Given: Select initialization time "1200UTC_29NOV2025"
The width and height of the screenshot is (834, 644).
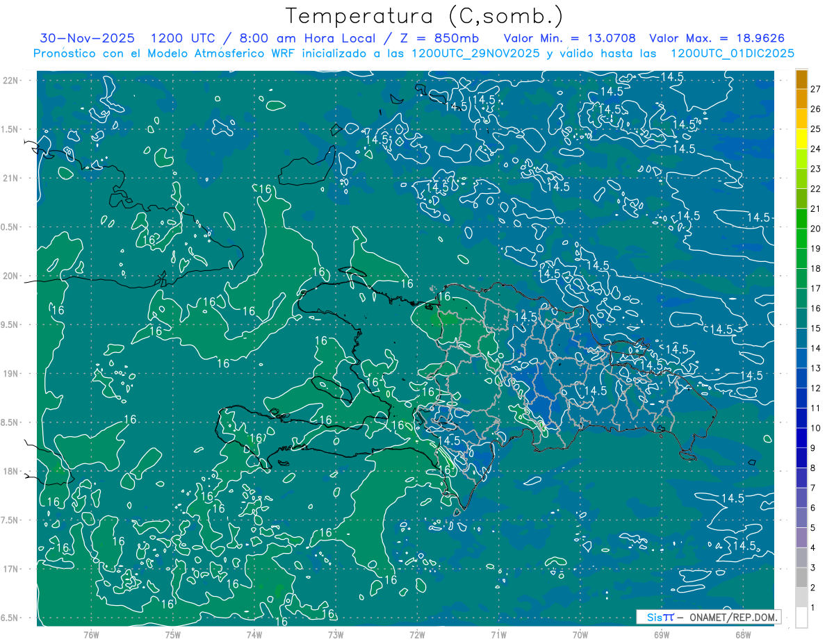Looking at the screenshot, I should pos(476,53).
